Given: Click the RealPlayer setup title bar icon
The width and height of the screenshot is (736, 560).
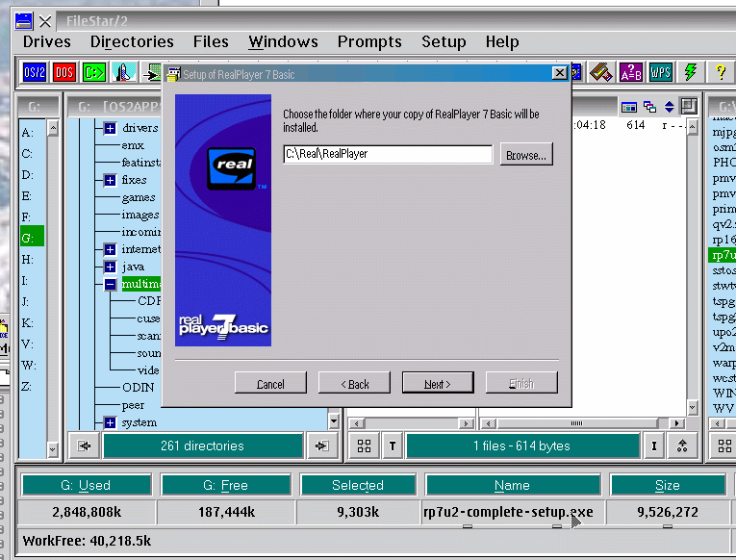Looking at the screenshot, I should 173,74.
